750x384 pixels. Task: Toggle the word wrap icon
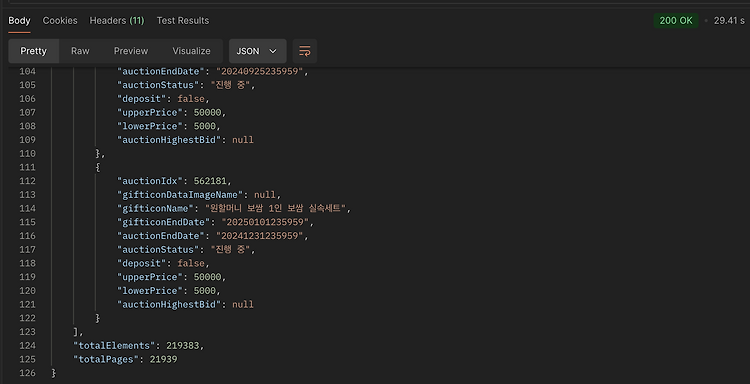(305, 51)
